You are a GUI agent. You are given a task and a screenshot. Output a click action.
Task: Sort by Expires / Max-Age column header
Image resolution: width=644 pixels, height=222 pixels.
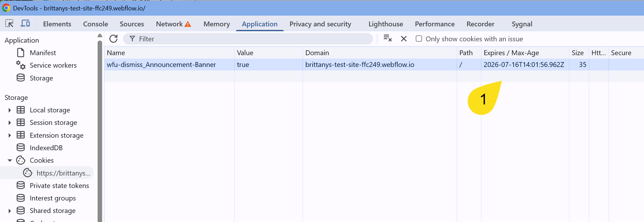click(525, 53)
